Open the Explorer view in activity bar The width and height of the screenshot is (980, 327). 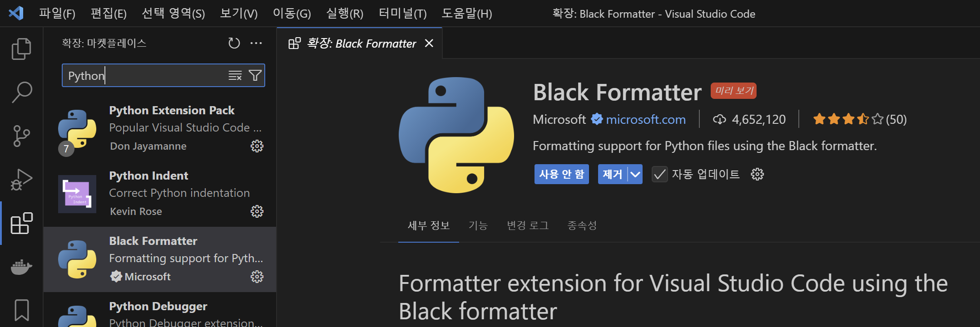pyautogui.click(x=21, y=49)
